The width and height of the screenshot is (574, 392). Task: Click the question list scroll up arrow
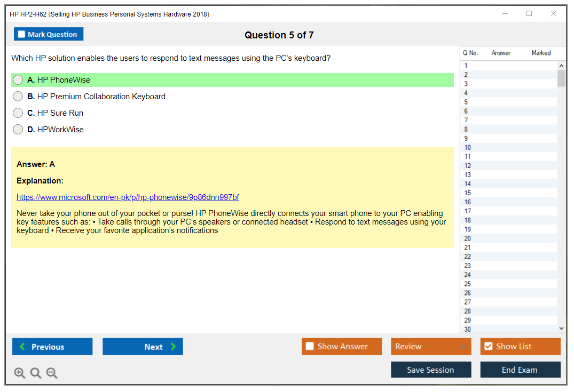tap(561, 66)
